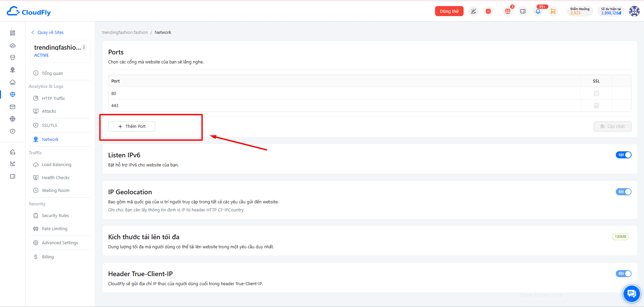The height and width of the screenshot is (307, 644).
Task: Click the dashboard grid icon in left rail
Action: coord(12,33)
